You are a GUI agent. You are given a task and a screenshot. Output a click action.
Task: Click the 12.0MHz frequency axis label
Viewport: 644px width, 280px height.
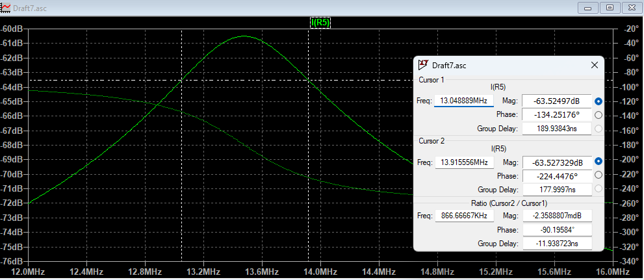(x=29, y=272)
